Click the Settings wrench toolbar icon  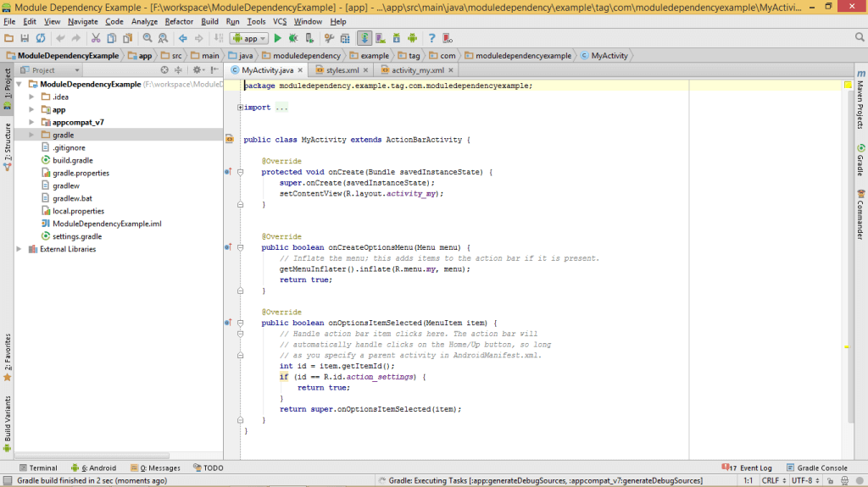330,38
